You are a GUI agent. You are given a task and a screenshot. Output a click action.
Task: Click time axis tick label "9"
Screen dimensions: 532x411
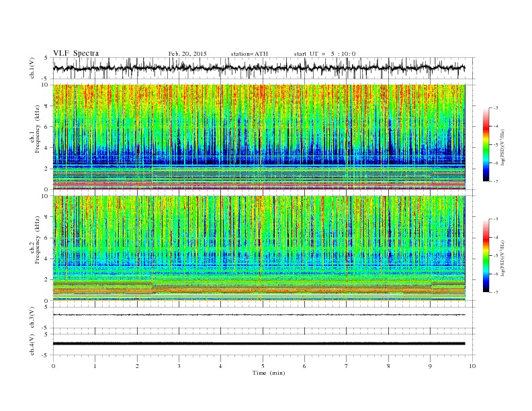tap(430, 366)
